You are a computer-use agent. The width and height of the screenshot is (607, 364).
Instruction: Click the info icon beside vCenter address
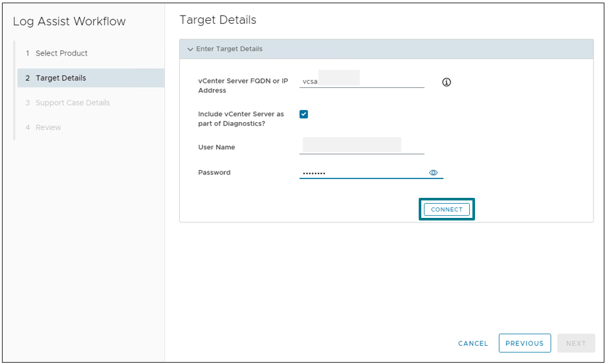point(447,82)
